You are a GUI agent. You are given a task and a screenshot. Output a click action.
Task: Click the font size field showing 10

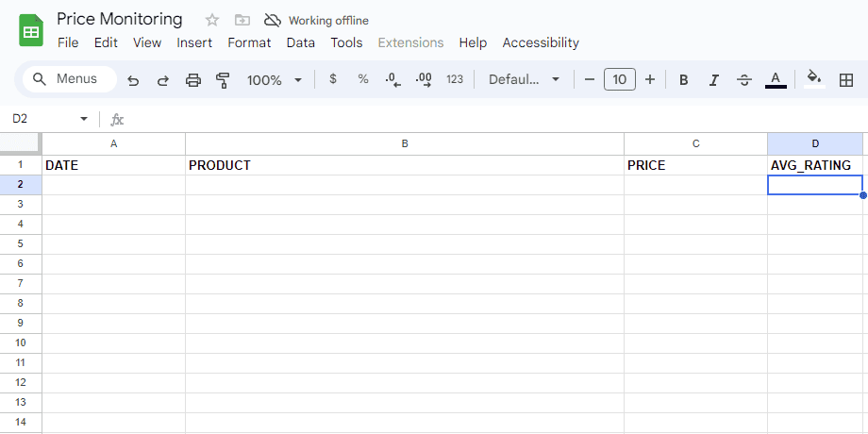point(620,79)
